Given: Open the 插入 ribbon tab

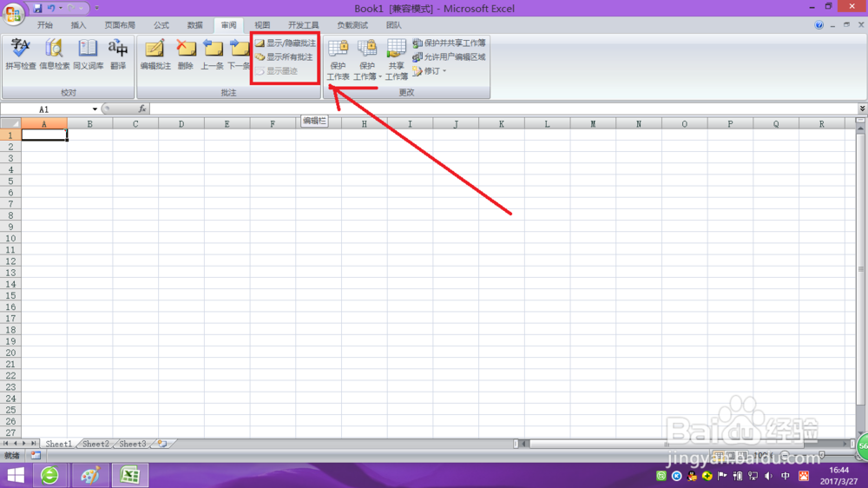Looking at the screenshot, I should pyautogui.click(x=79, y=25).
